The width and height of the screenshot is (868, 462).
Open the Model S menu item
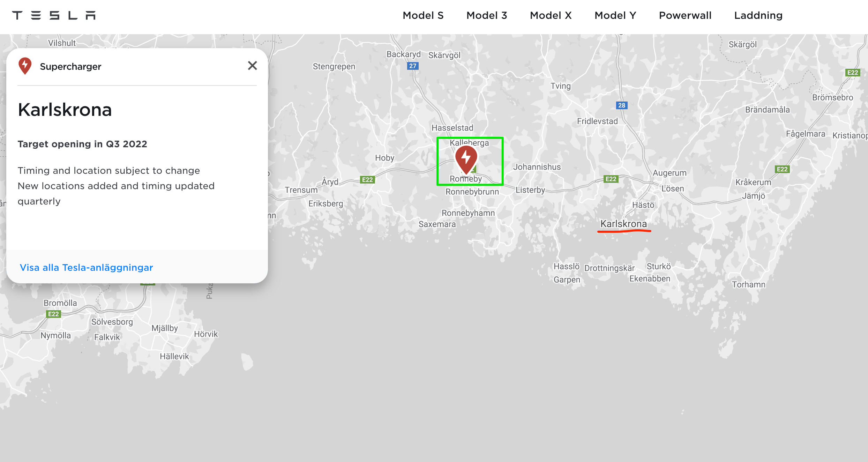pos(423,15)
